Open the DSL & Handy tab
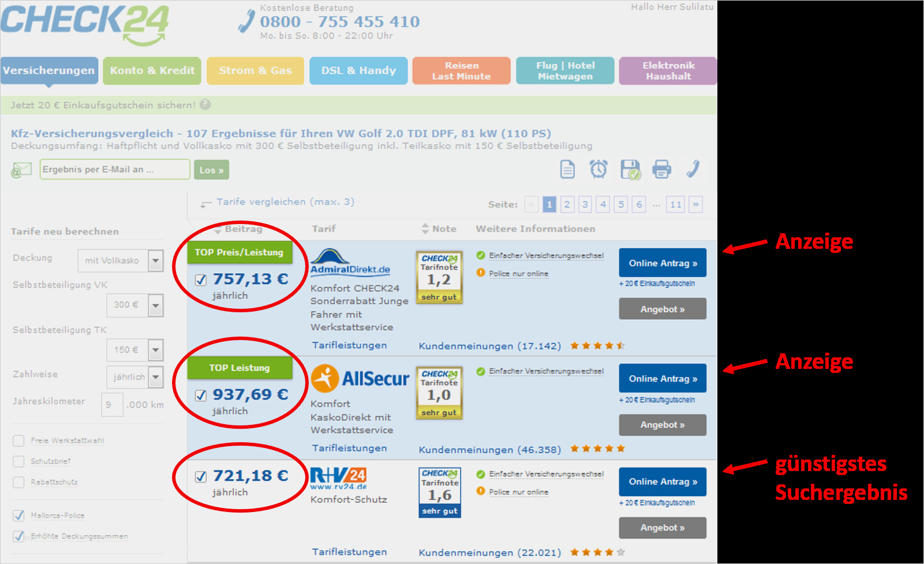924x564 pixels. [x=358, y=70]
